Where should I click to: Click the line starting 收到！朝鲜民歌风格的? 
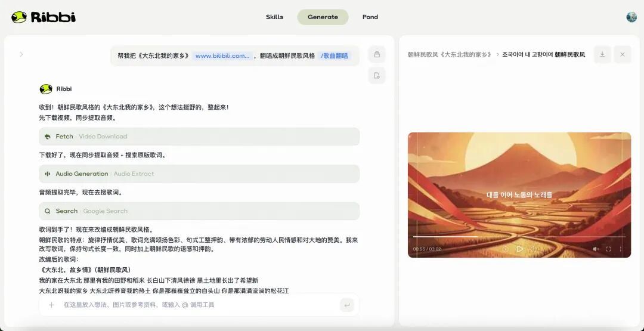[x=134, y=107]
